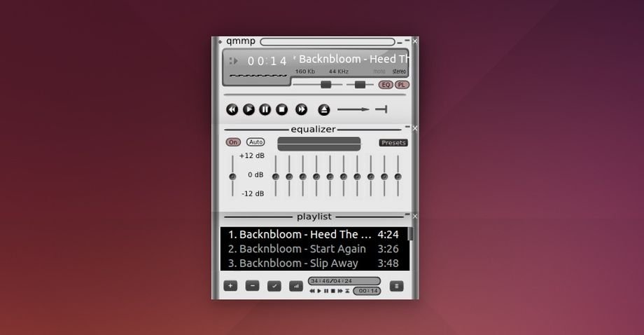Pause playback with the Pause button

point(265,109)
